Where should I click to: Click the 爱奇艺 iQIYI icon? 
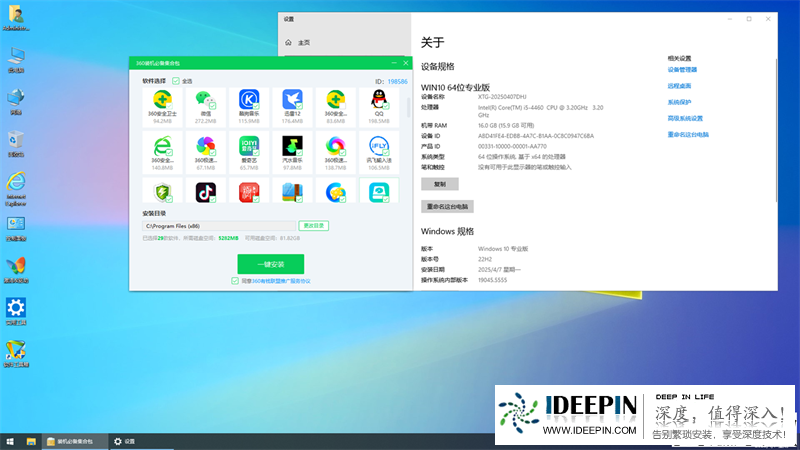(249, 146)
